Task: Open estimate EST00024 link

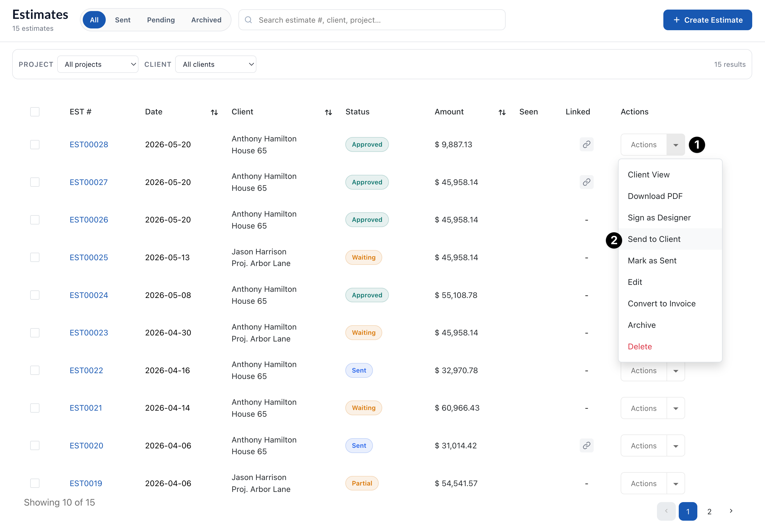Action: click(x=89, y=295)
